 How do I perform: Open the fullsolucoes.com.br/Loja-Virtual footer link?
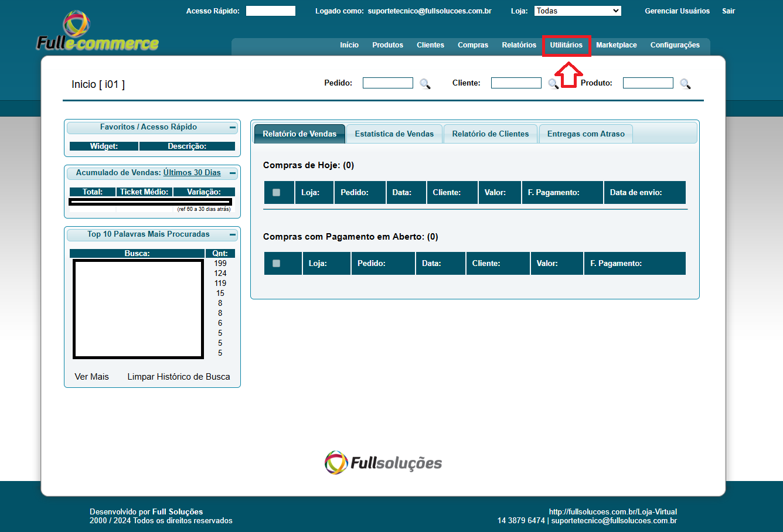pyautogui.click(x=613, y=511)
